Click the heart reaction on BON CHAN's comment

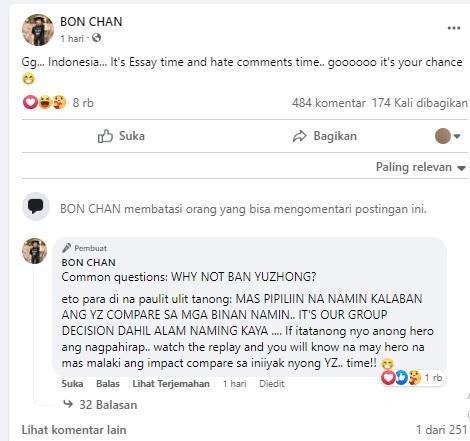tap(388, 377)
